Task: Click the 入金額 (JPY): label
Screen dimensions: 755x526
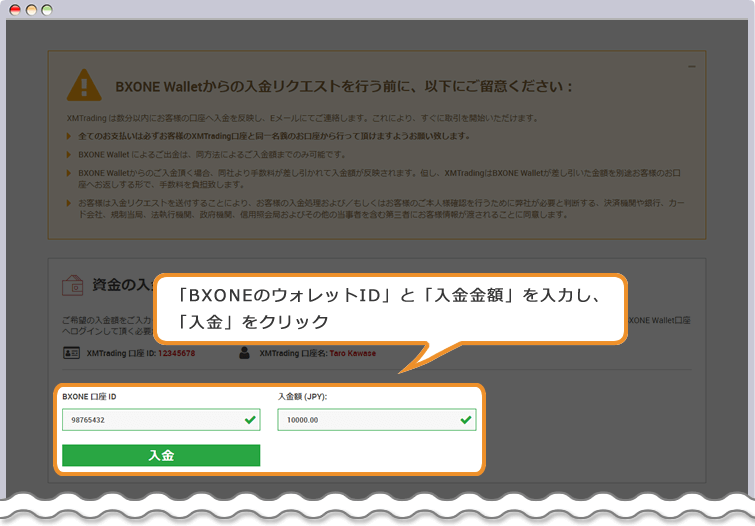Action: [x=302, y=396]
